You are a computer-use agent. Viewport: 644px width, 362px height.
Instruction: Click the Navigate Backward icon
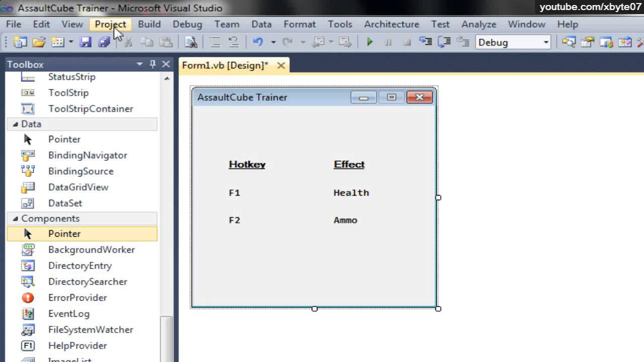[x=318, y=42]
